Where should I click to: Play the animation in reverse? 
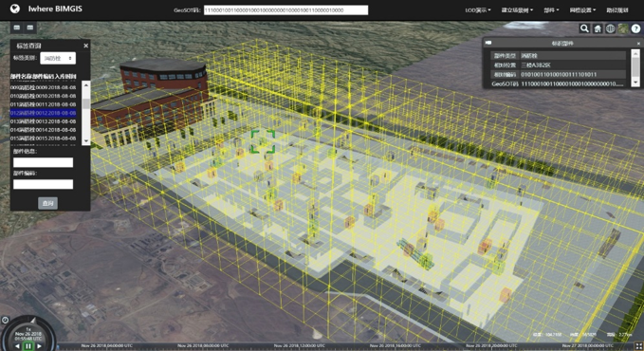point(17,346)
